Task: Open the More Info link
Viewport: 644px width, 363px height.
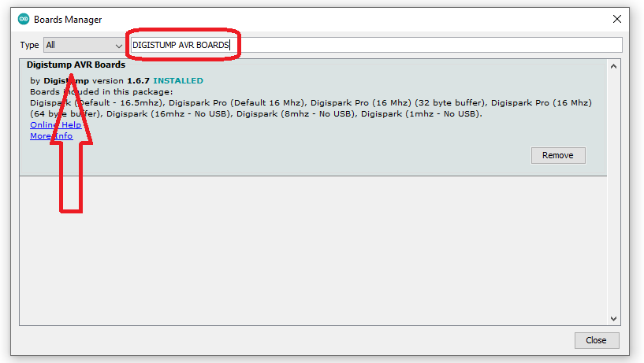Action: [51, 135]
